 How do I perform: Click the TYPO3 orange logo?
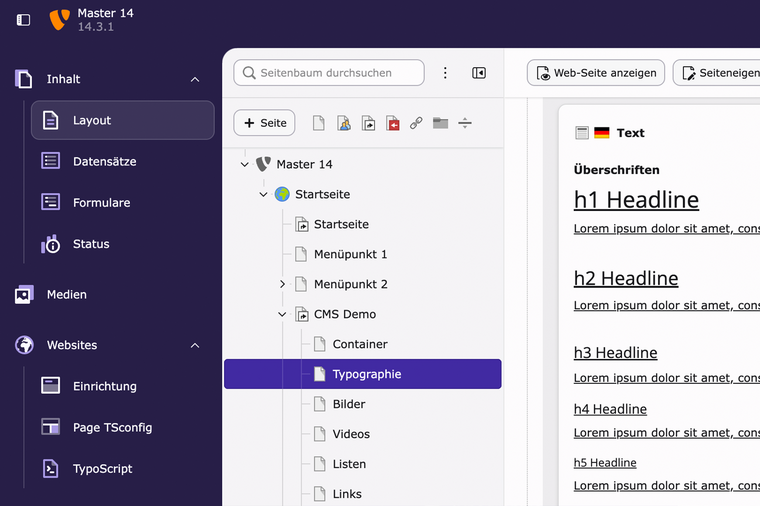click(59, 20)
